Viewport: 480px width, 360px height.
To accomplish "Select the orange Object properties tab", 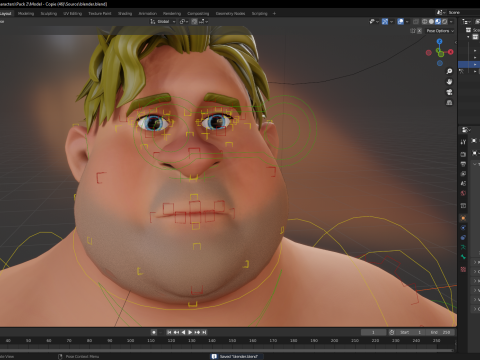I will click(463, 218).
